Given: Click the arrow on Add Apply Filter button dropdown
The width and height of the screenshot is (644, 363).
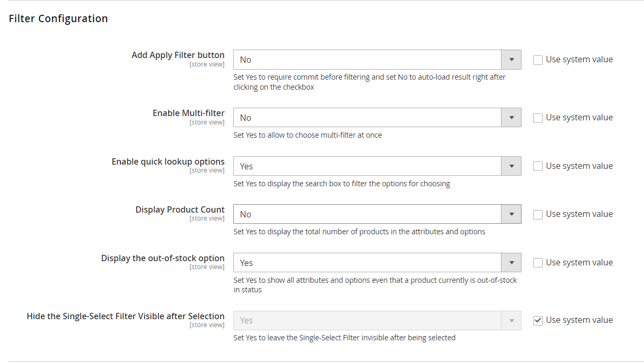Looking at the screenshot, I should point(511,60).
